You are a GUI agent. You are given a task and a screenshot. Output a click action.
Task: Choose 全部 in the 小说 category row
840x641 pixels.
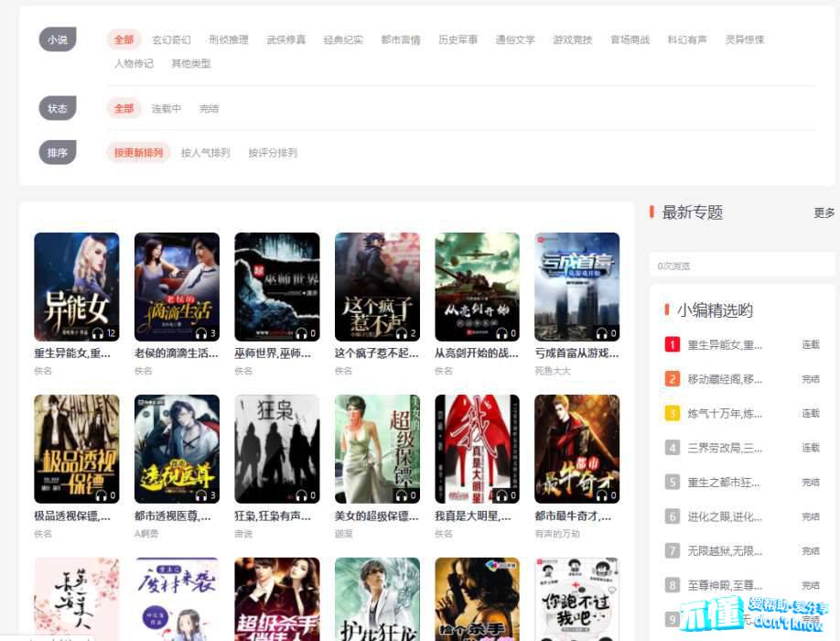click(124, 39)
